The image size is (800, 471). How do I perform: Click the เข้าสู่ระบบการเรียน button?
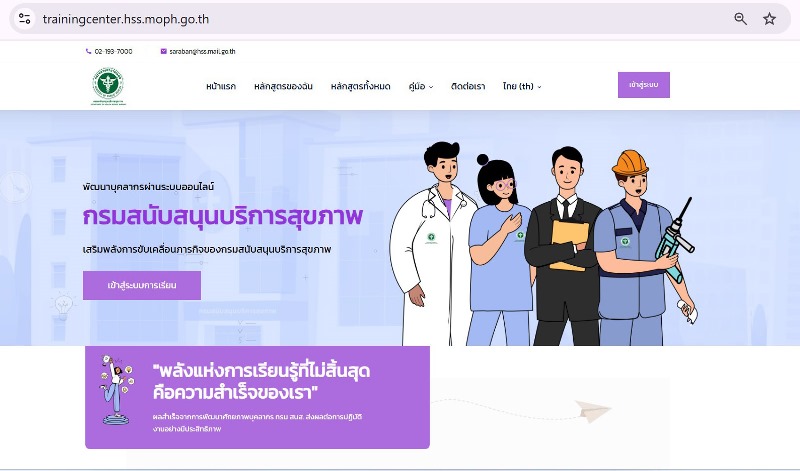click(142, 285)
